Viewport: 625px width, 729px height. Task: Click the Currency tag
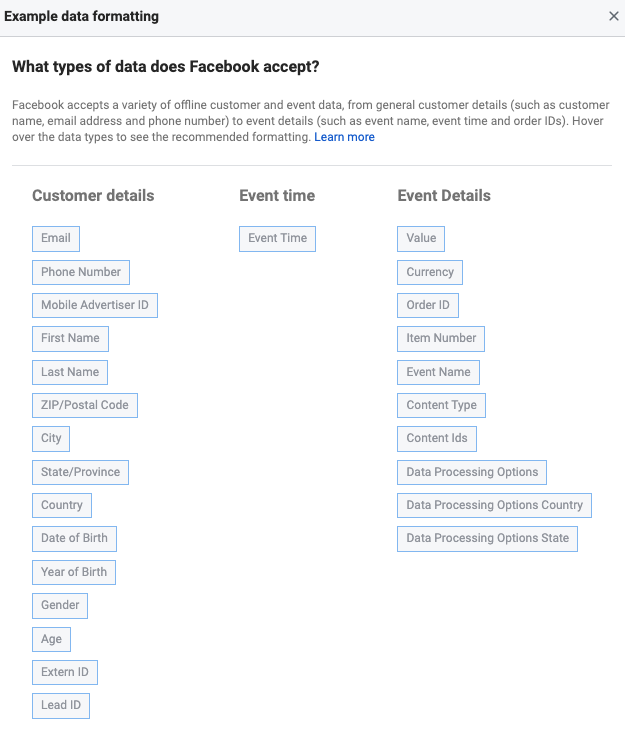[x=430, y=272]
